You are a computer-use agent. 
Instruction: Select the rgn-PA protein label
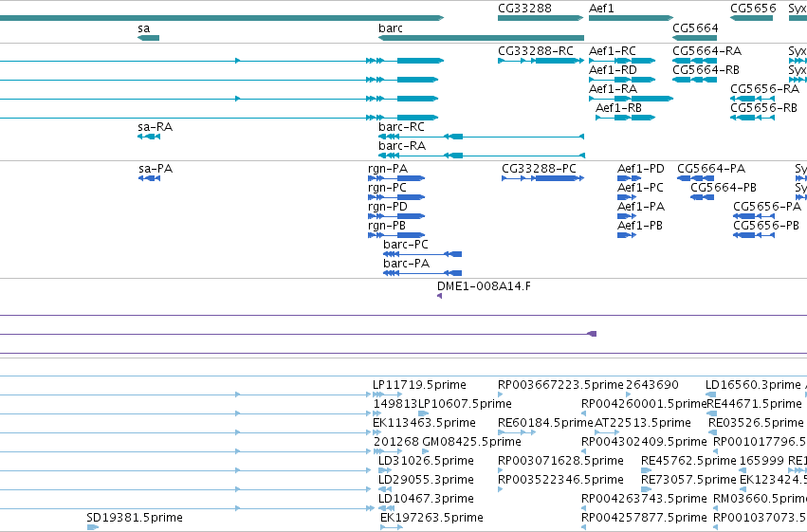(388, 169)
